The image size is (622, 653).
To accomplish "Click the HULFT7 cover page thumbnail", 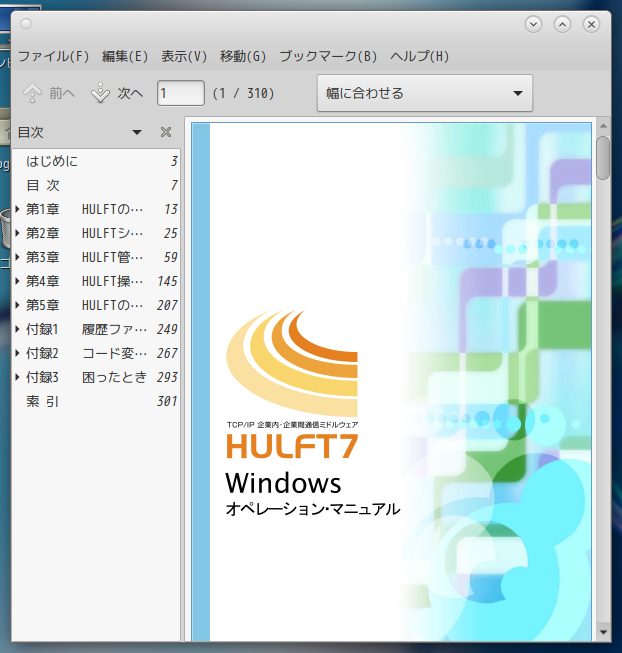I will 391,381.
